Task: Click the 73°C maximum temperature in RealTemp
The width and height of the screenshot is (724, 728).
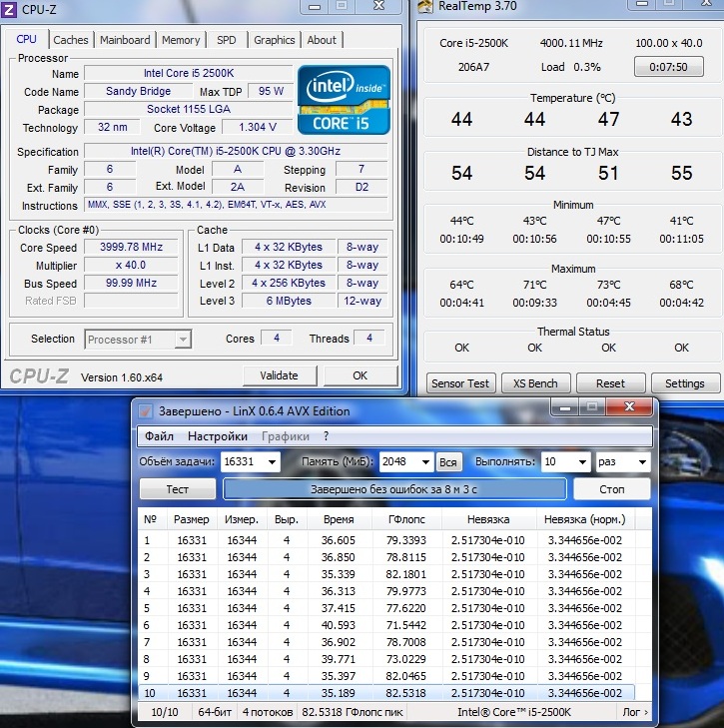Action: tap(608, 285)
